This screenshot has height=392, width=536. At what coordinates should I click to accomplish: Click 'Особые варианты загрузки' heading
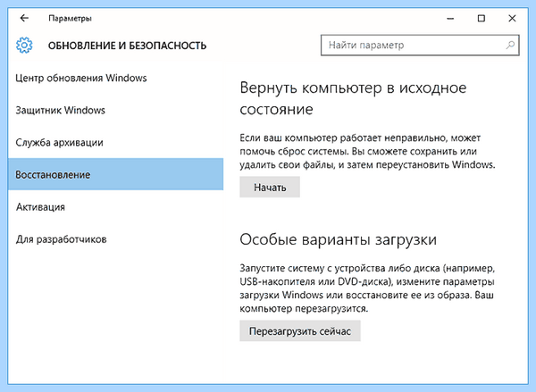coord(338,239)
